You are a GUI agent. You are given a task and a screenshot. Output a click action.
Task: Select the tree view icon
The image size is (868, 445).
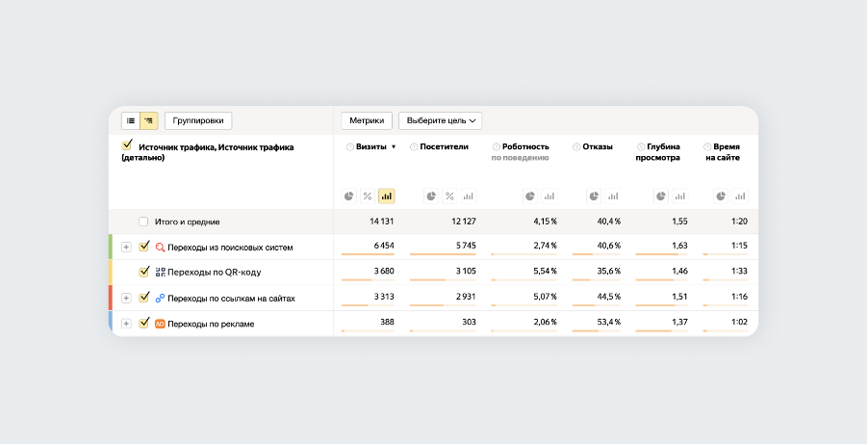click(x=149, y=120)
